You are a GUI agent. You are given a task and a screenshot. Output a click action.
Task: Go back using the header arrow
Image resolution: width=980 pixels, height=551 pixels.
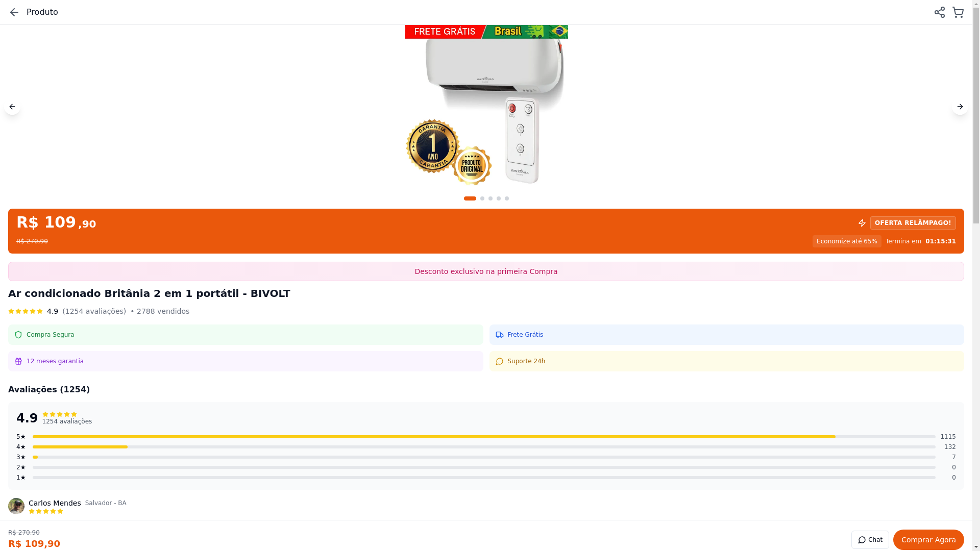point(14,12)
